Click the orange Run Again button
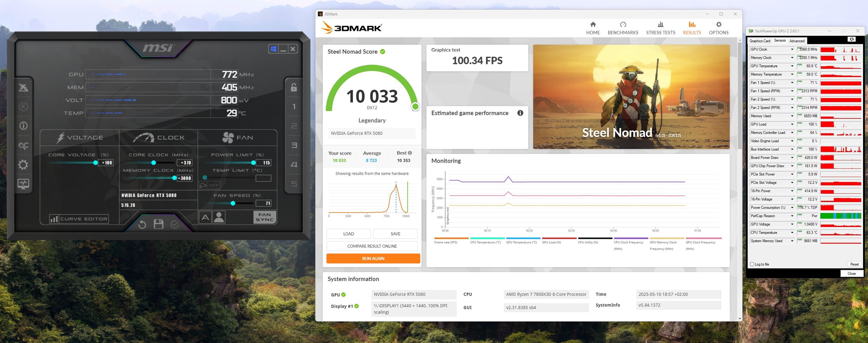This screenshot has width=868, height=343. [x=373, y=258]
